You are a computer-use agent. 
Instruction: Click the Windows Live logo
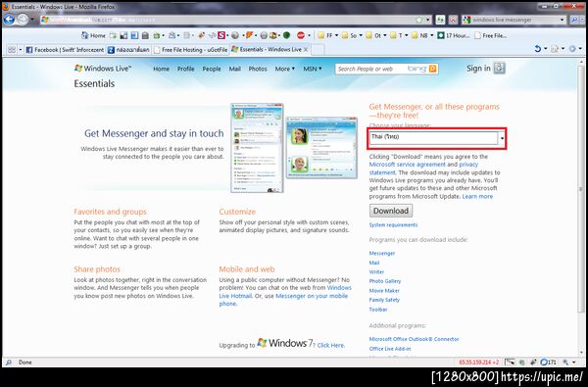click(x=102, y=69)
